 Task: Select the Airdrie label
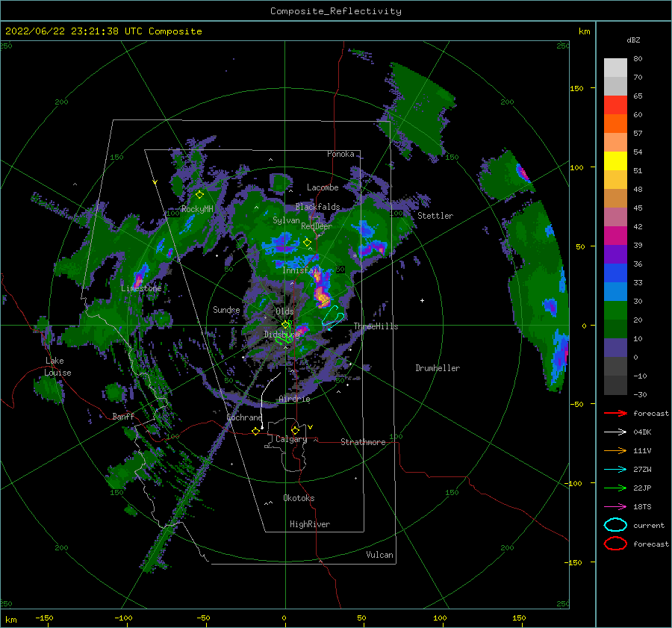(294, 399)
